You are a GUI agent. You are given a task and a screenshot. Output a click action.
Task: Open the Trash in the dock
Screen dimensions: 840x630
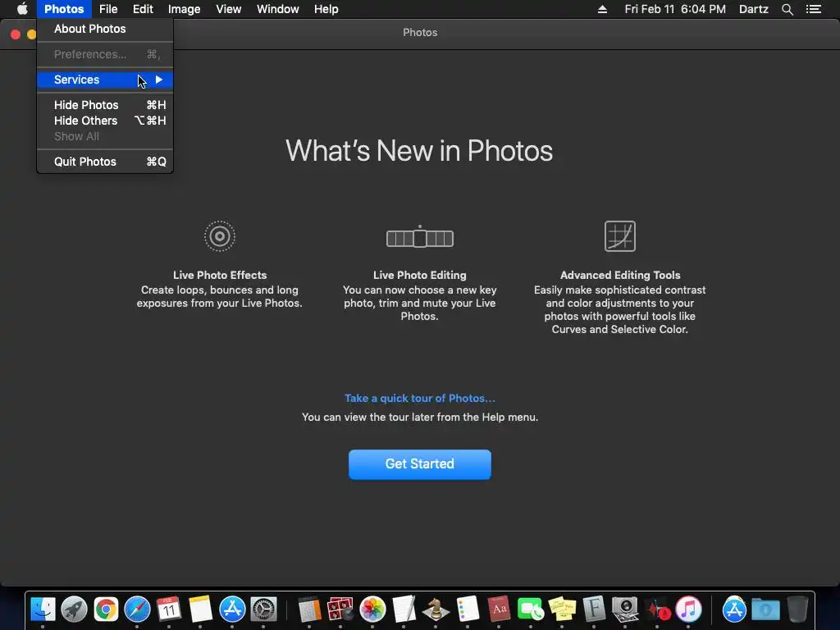click(797, 609)
